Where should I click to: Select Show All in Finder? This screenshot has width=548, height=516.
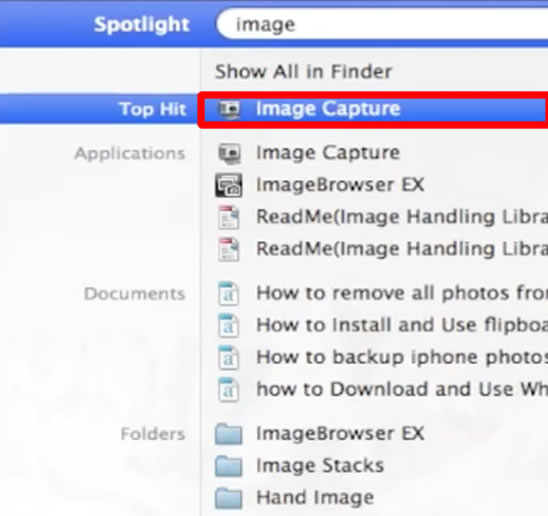tap(303, 72)
